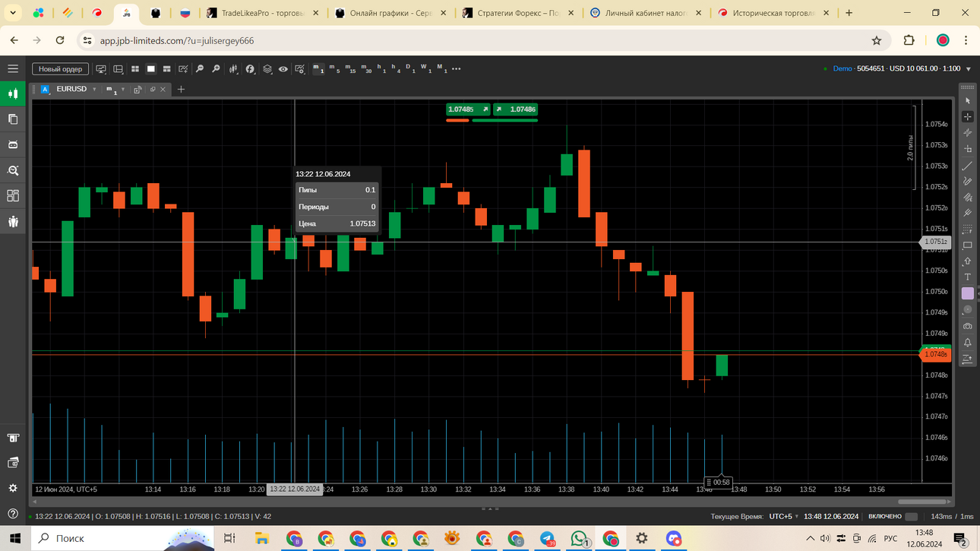Open the UTC+5 time zone dropdown
This screenshot has width=980, height=551.
pos(783,517)
